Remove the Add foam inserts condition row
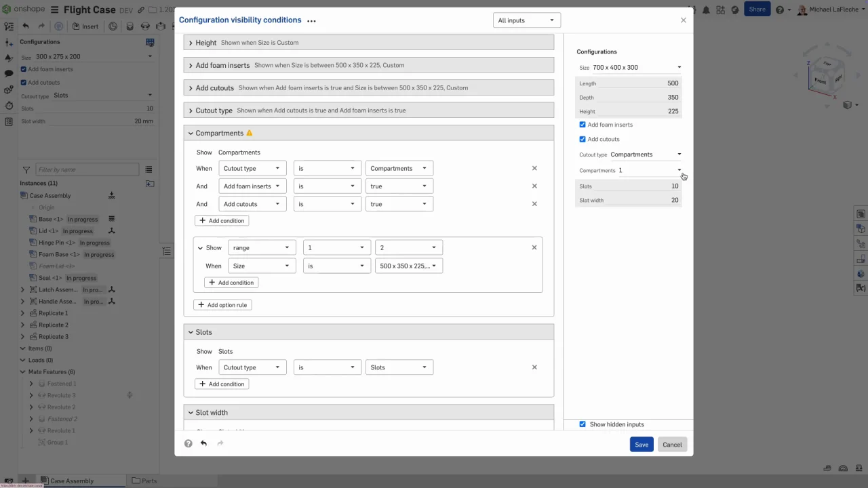868x488 pixels. pyautogui.click(x=534, y=186)
